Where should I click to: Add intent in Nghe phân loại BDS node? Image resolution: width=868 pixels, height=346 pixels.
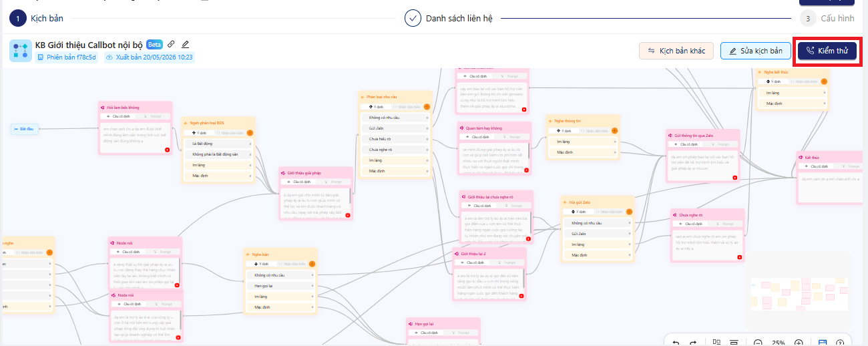click(x=250, y=132)
